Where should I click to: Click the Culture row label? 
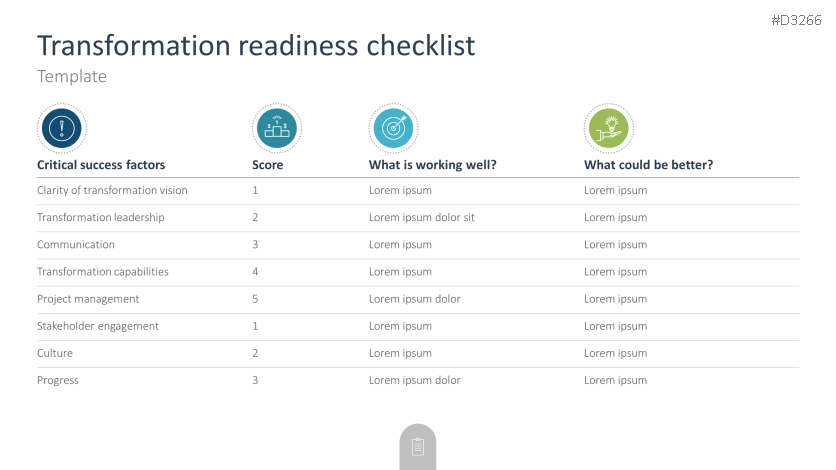pos(55,353)
